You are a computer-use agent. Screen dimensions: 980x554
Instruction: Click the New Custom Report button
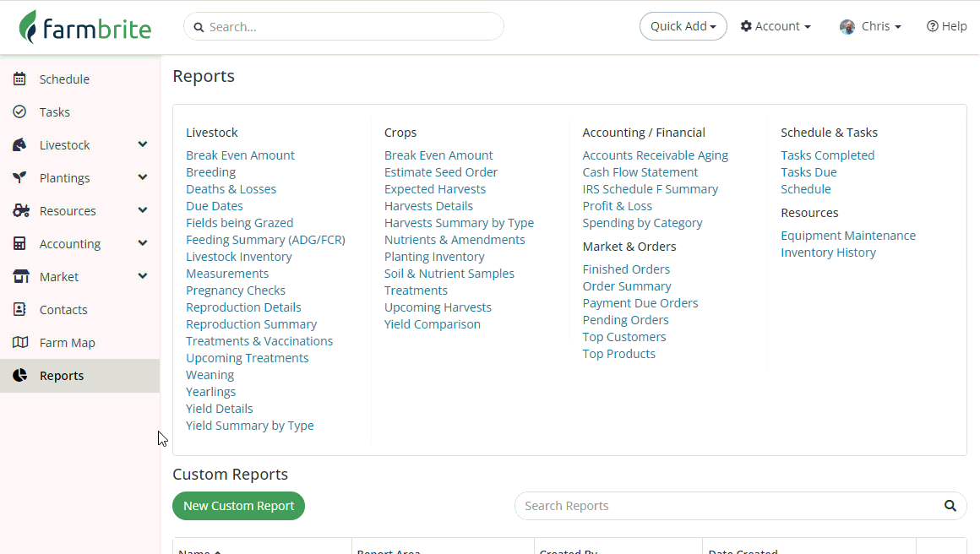(239, 506)
